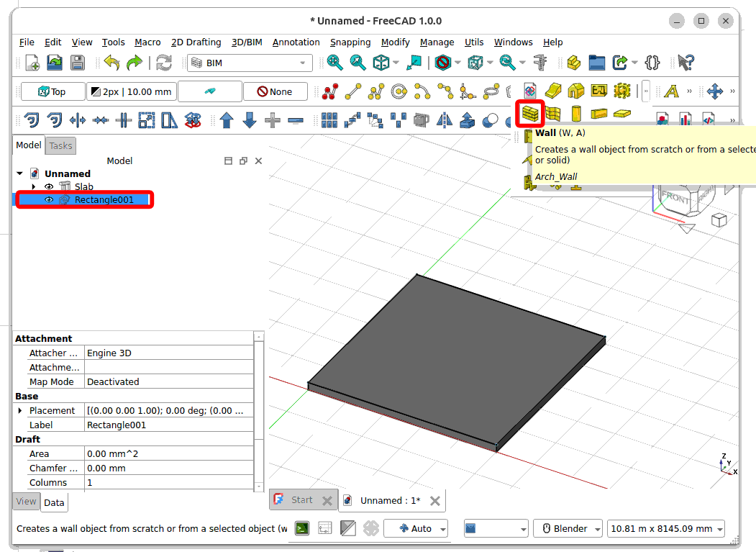Screen dimensions: 756x552
Task: Click the Top working plane button
Action: 52,91
